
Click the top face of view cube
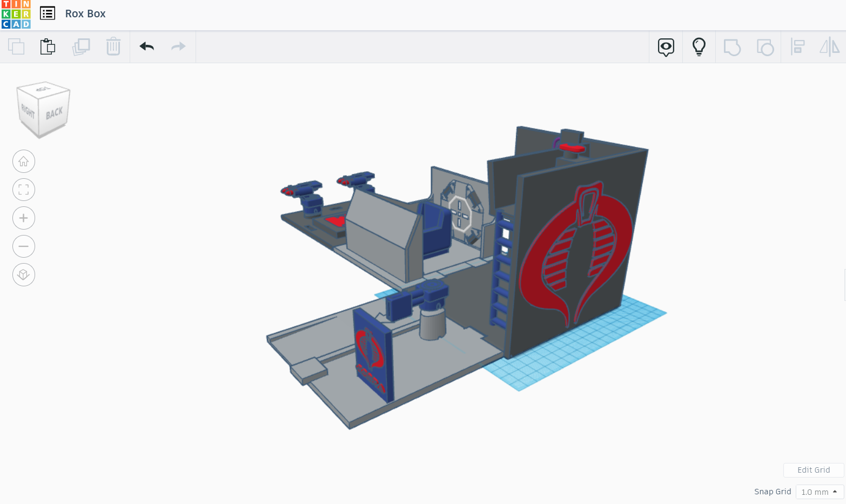point(43,89)
